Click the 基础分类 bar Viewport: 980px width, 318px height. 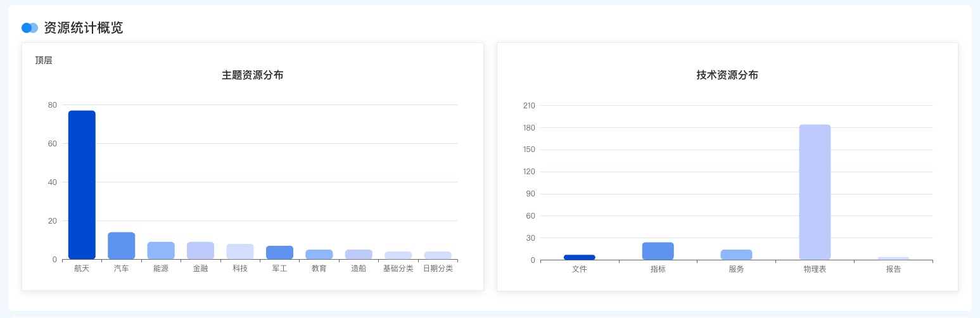coord(398,255)
